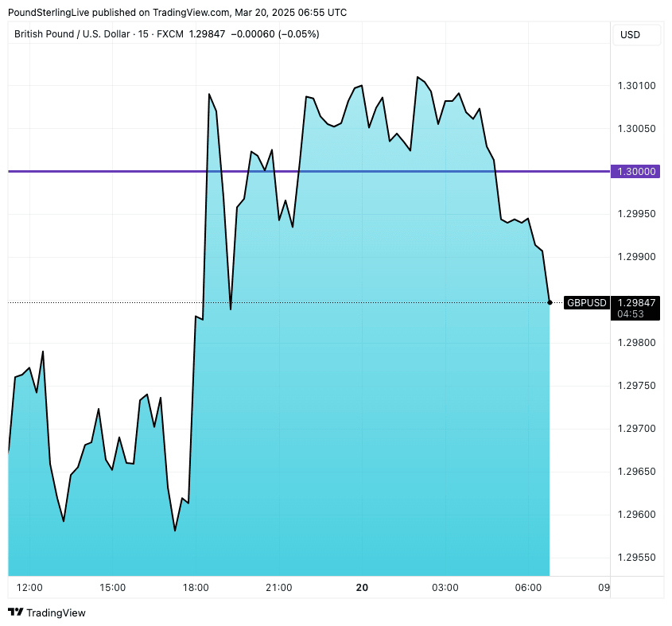Click the black GBPUSD symbol tag
This screenshot has height=626, width=672.
coord(587,302)
